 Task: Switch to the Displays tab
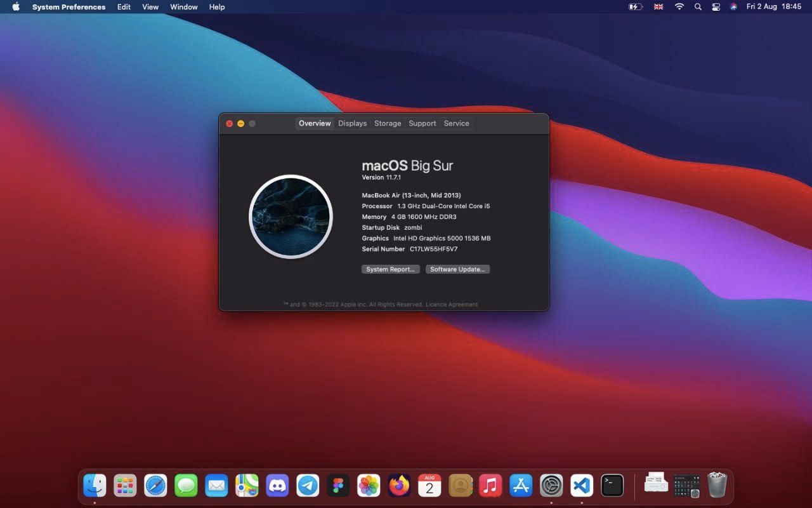(353, 123)
